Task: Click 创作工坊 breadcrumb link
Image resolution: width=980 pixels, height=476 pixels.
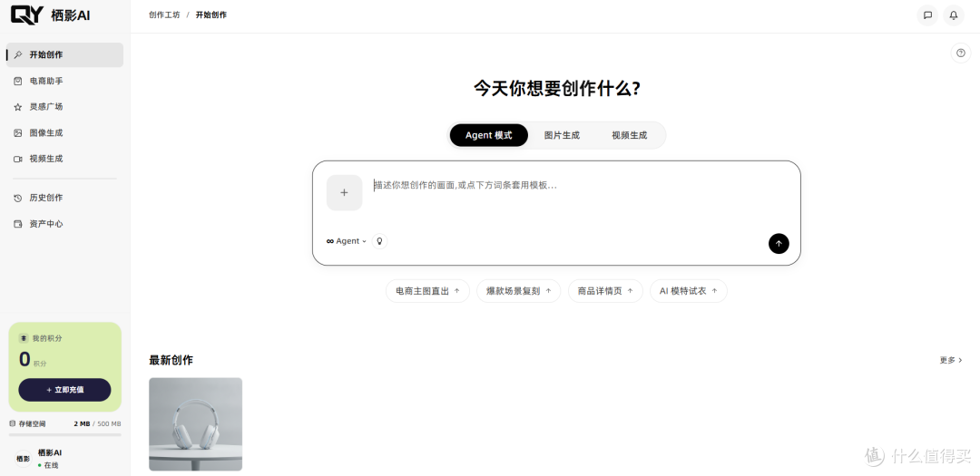Action: (164, 15)
